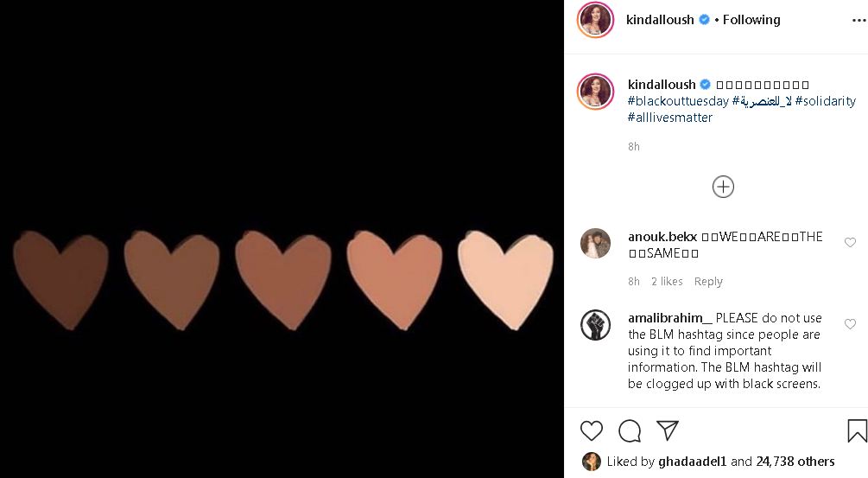Open the #blackouttuesday hashtag
This screenshot has width=868, height=478.
pyautogui.click(x=678, y=101)
